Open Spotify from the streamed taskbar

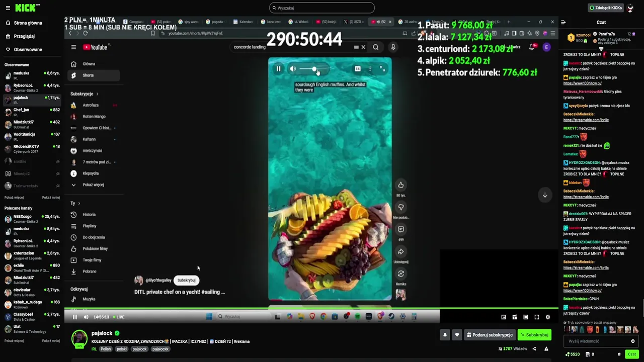pos(357,317)
